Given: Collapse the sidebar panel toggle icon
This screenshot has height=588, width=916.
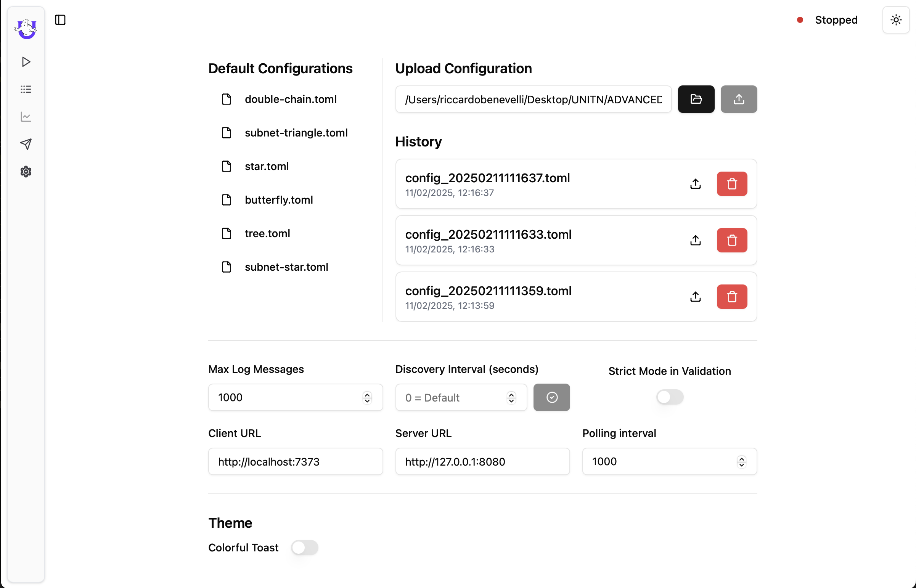Looking at the screenshot, I should coord(60,20).
